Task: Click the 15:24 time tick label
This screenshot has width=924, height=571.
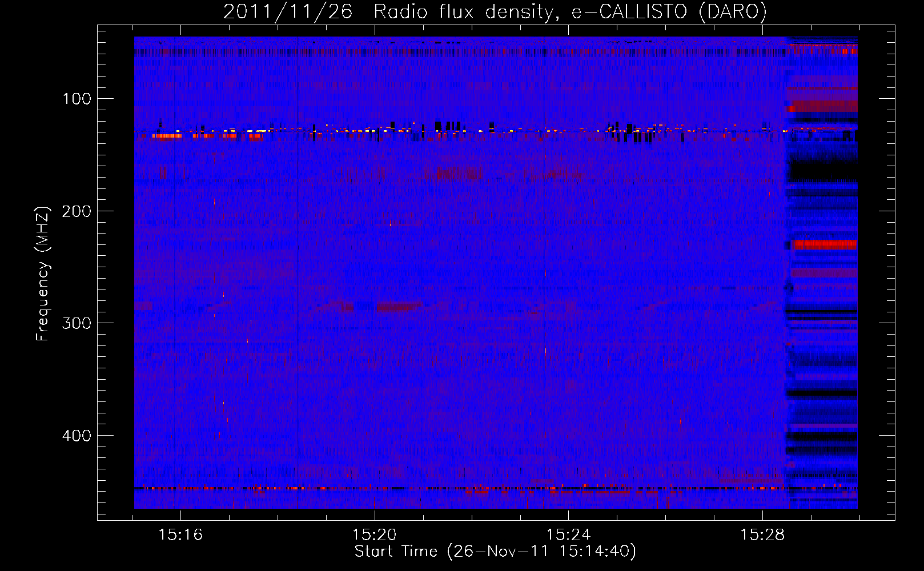Action: click(x=569, y=535)
